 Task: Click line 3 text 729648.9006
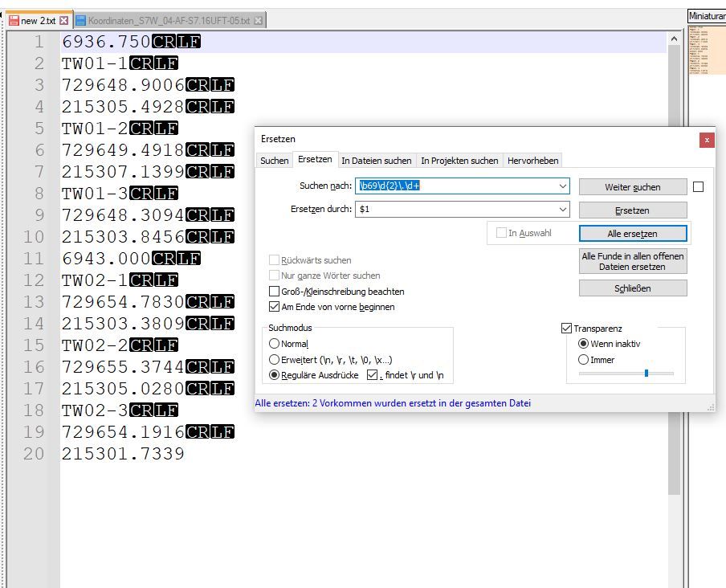[x=123, y=85]
